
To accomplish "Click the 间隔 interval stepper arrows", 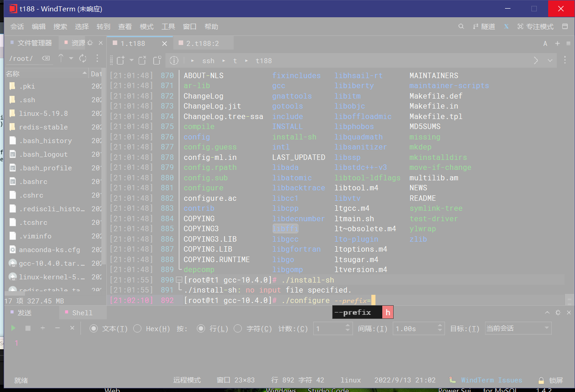I will (440, 328).
